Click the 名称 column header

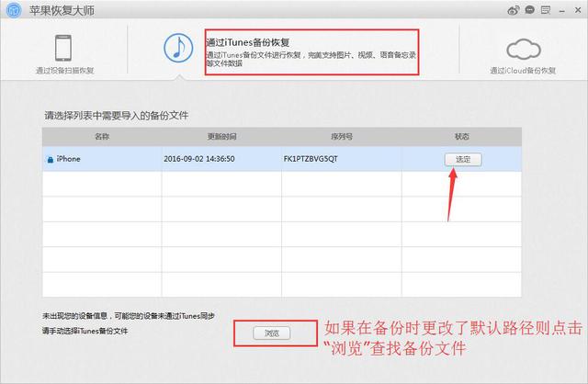[102, 137]
